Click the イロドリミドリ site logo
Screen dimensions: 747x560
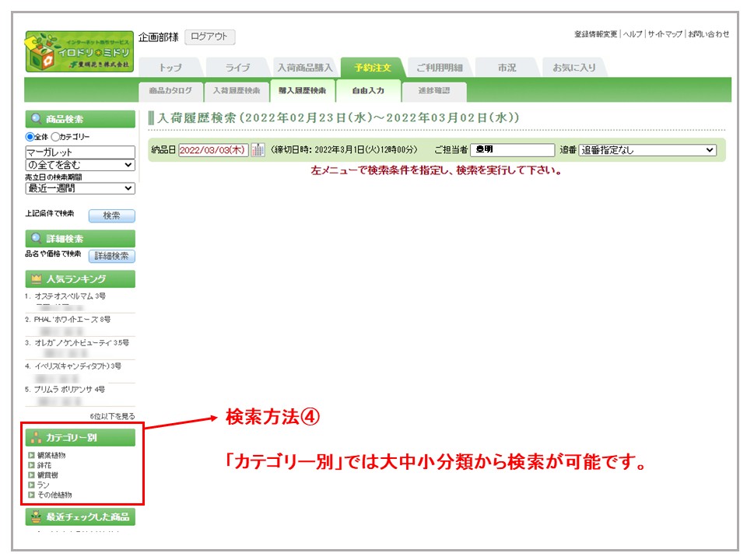(79, 51)
